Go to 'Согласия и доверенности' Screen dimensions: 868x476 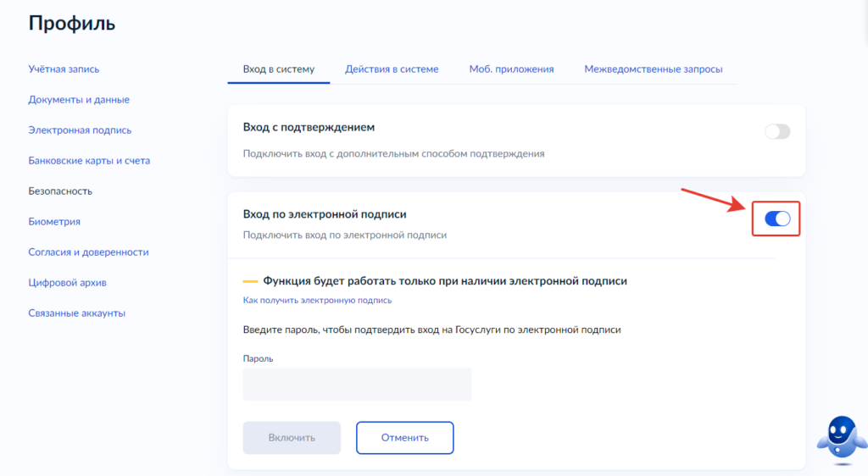coord(88,252)
